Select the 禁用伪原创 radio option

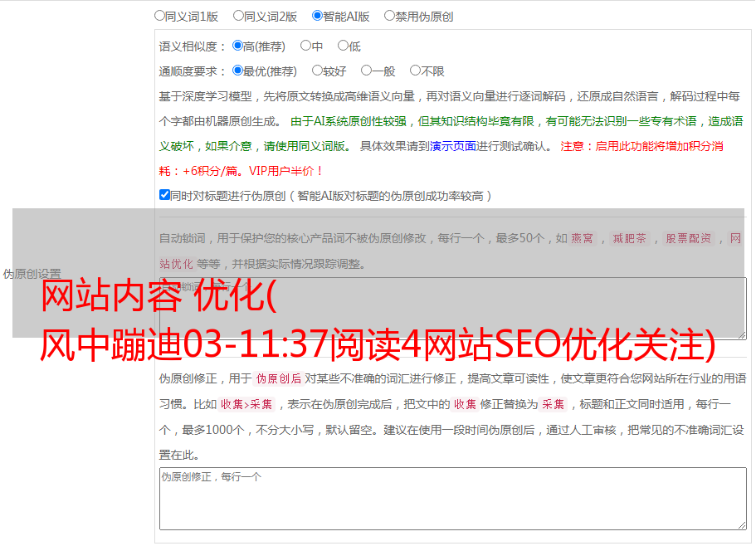(389, 16)
